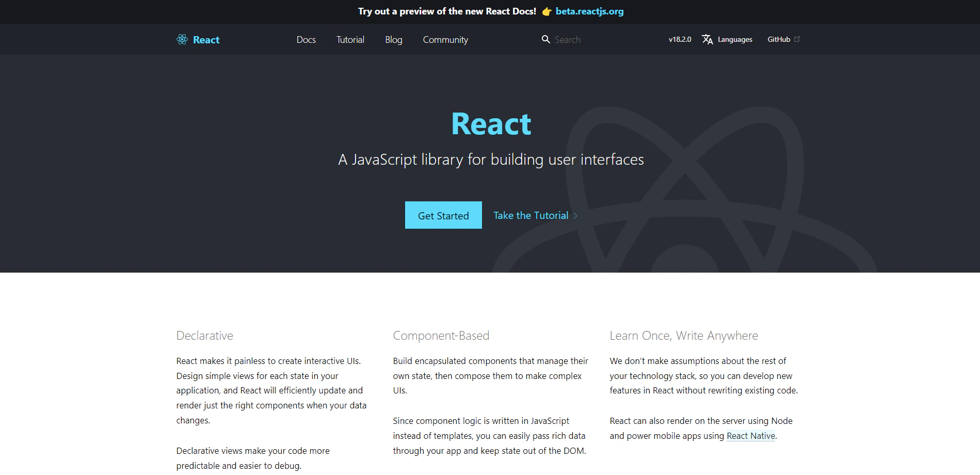
Task: Click the chevron after Take the Tutorial
Action: tap(575, 215)
